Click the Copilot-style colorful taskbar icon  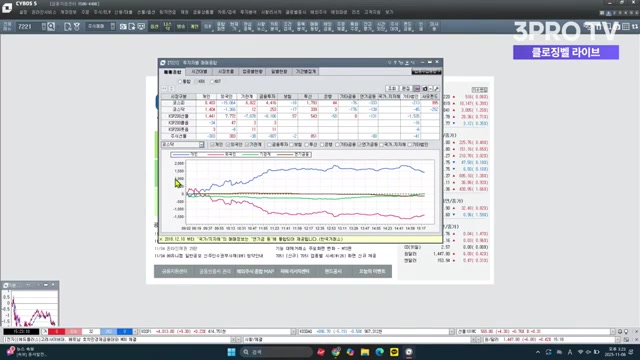pyautogui.click(x=350, y=352)
